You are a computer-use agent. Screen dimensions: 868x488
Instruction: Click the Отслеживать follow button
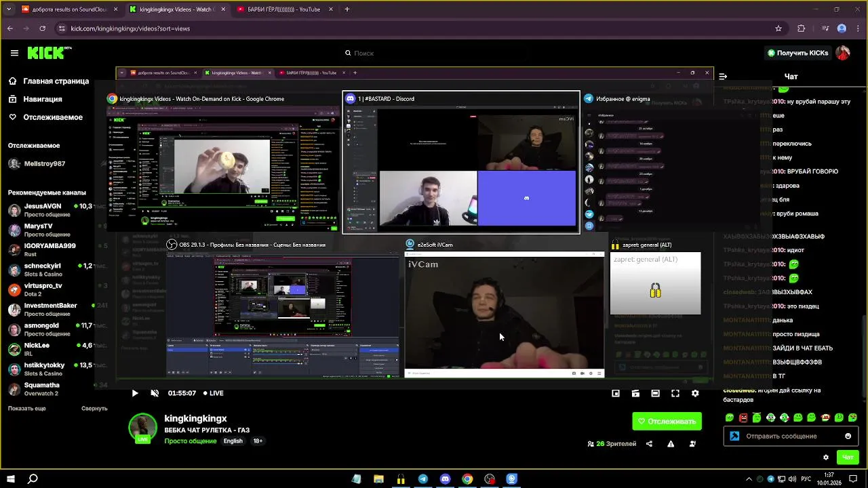(x=667, y=422)
